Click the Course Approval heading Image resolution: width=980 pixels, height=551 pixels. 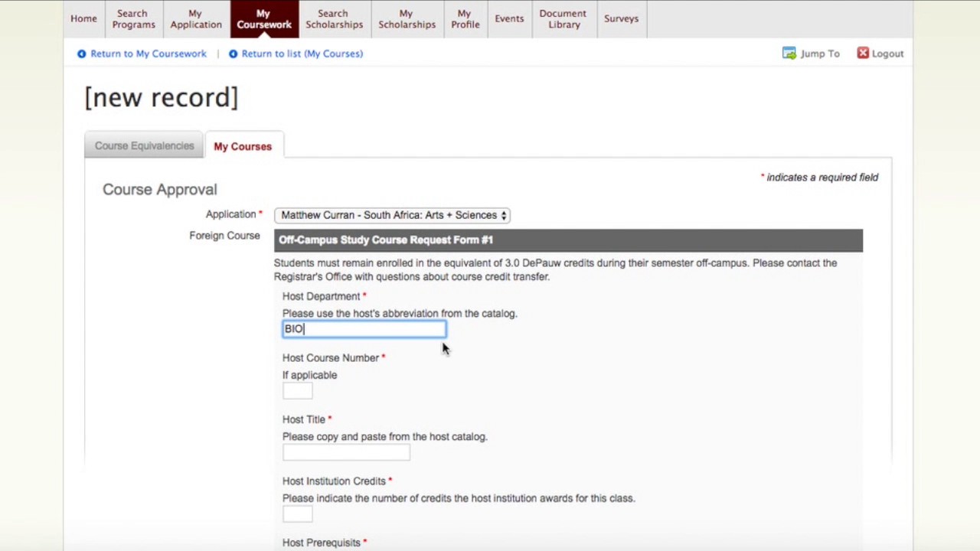pyautogui.click(x=159, y=190)
